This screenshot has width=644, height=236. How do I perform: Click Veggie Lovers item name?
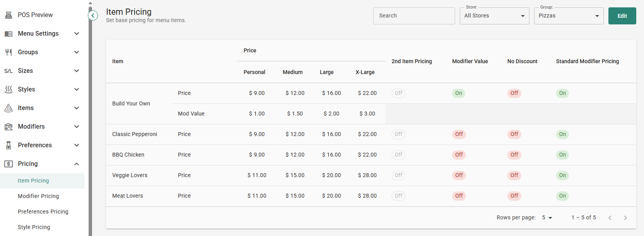click(x=130, y=175)
